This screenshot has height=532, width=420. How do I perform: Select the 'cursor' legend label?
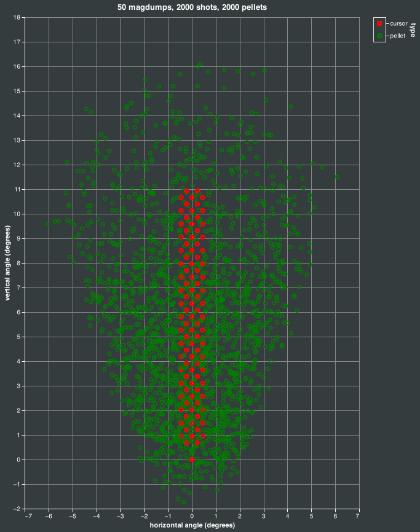[x=398, y=23]
